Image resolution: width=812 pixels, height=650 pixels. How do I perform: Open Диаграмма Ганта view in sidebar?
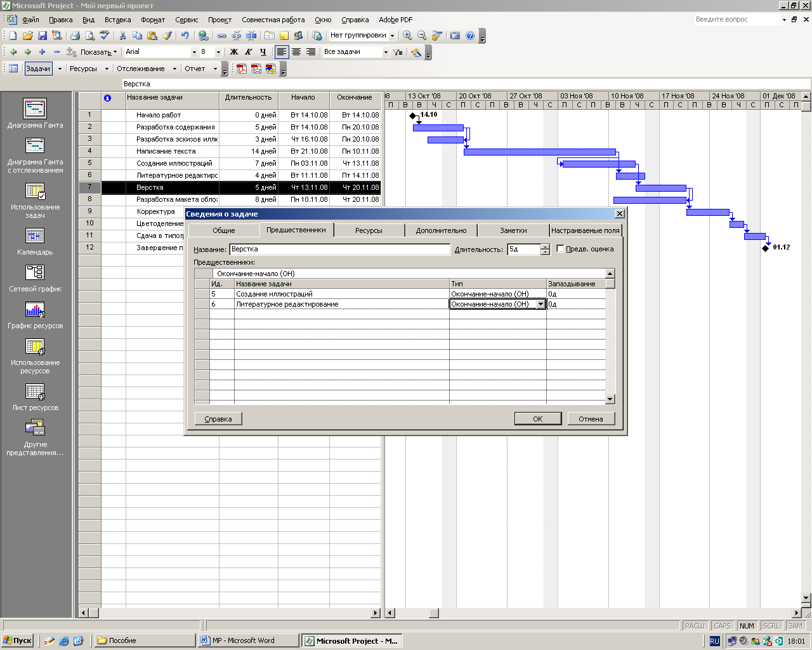click(x=35, y=114)
